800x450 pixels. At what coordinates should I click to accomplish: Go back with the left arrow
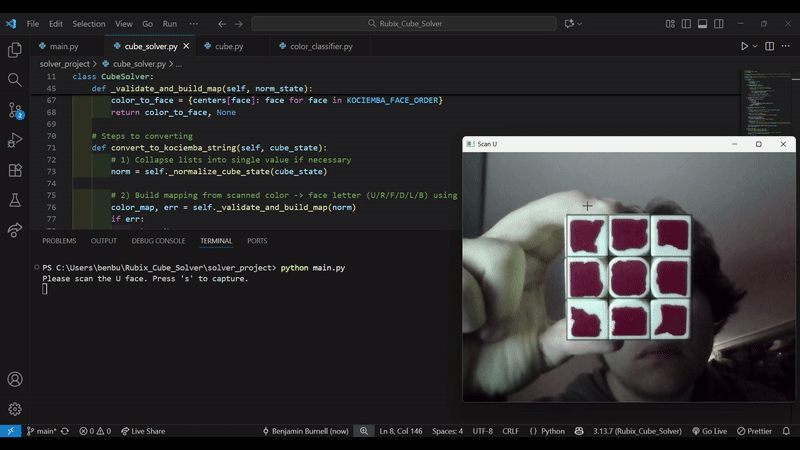pos(222,23)
